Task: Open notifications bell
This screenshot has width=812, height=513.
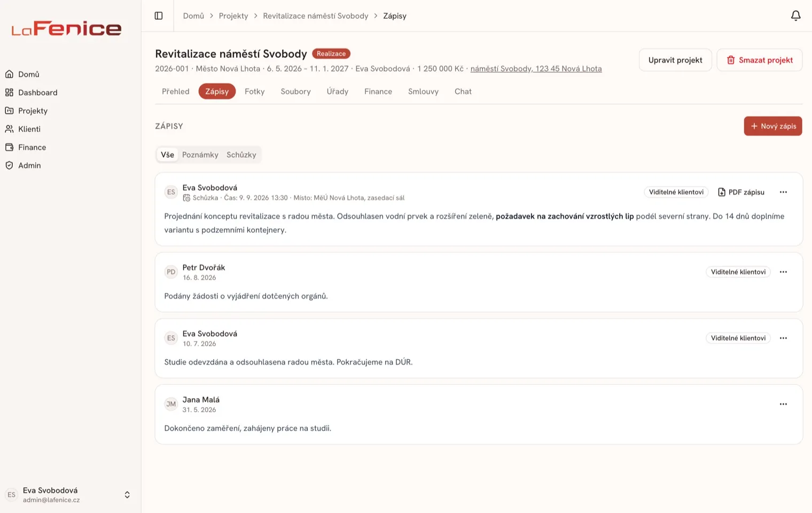Action: (795, 16)
